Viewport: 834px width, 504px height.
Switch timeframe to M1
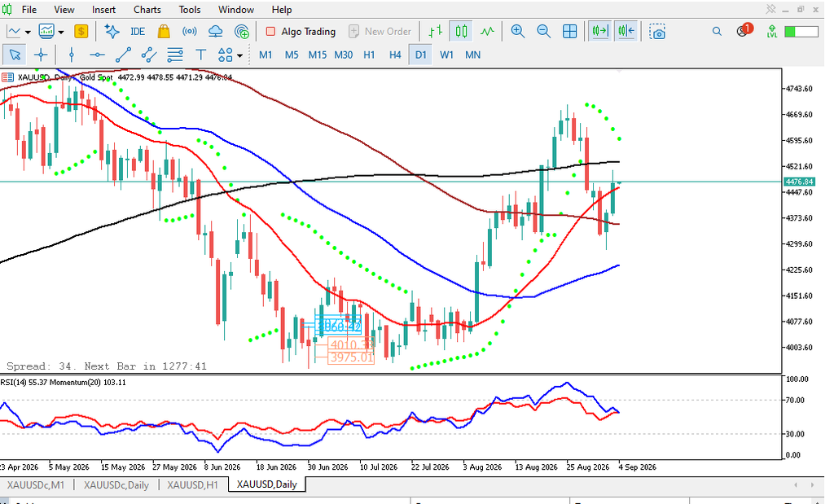[x=266, y=55]
